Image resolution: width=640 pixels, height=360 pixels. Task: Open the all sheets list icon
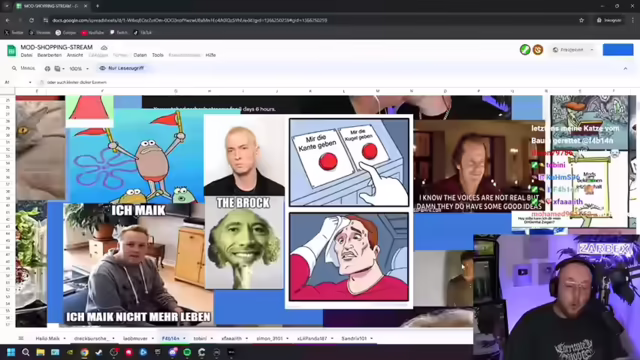point(21,338)
